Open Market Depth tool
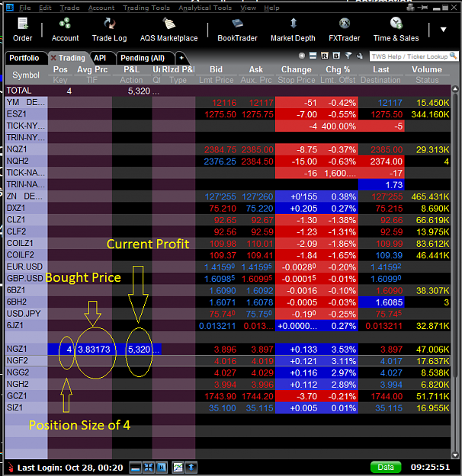The image size is (462, 476). tap(293, 30)
